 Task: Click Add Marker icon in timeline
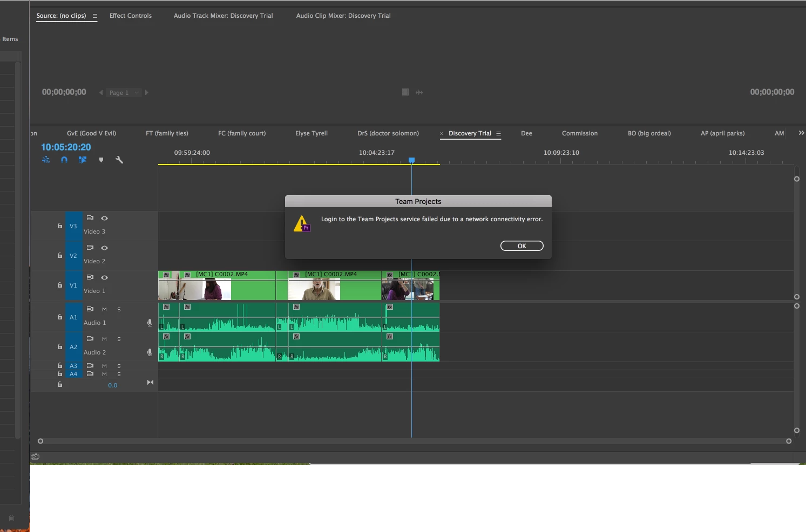[x=101, y=160]
